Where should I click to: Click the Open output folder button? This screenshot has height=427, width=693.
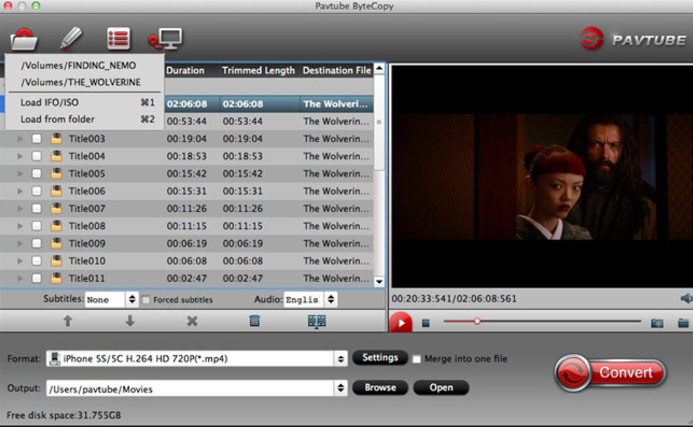coord(441,388)
